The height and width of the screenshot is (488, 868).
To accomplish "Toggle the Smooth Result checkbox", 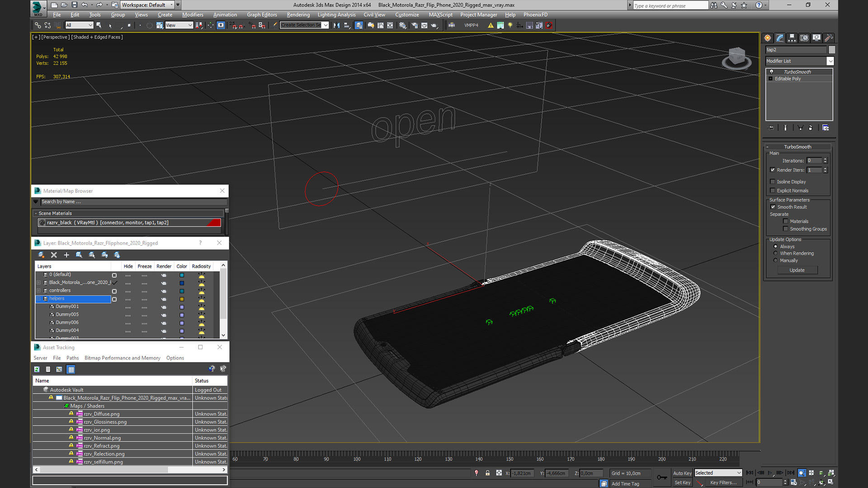I will [773, 207].
